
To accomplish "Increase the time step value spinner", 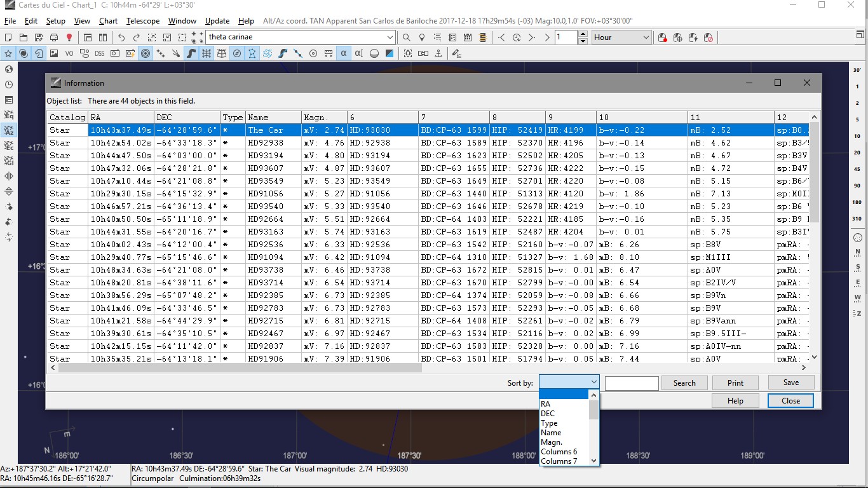I will click(583, 34).
